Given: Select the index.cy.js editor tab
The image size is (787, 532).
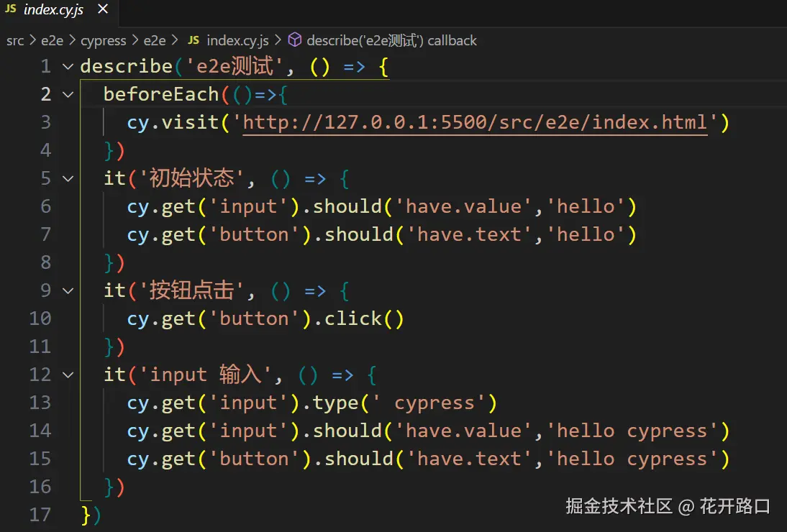Looking at the screenshot, I should (x=53, y=11).
